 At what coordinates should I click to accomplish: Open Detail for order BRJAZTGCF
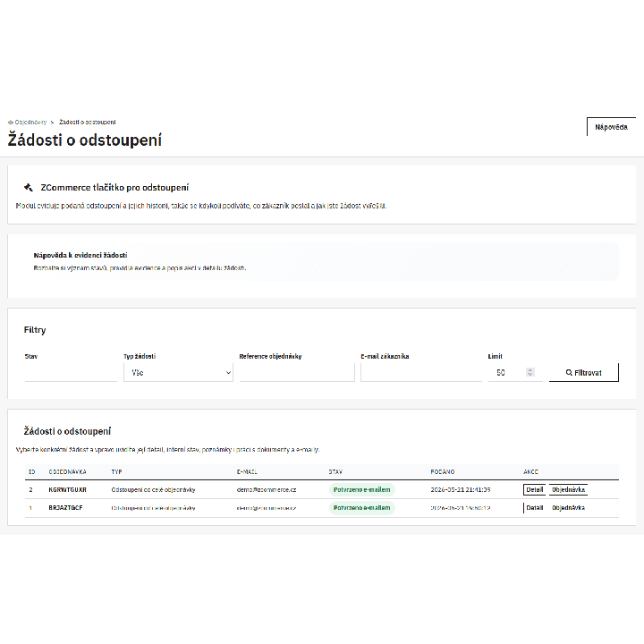[x=534, y=508]
